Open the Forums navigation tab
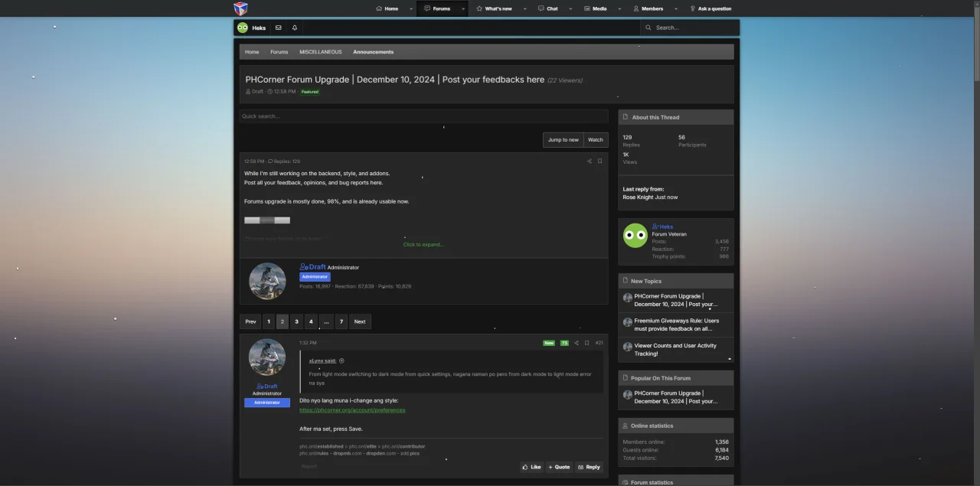 (437, 9)
